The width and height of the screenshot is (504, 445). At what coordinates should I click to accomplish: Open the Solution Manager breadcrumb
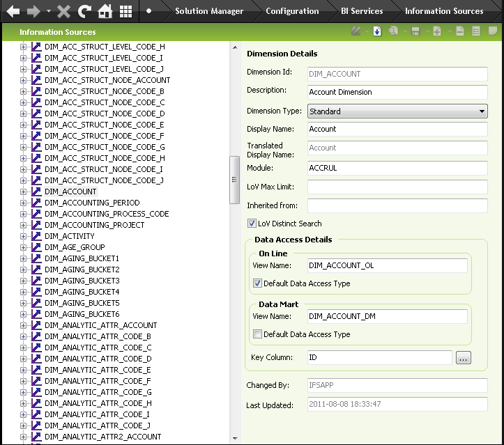pyautogui.click(x=208, y=11)
